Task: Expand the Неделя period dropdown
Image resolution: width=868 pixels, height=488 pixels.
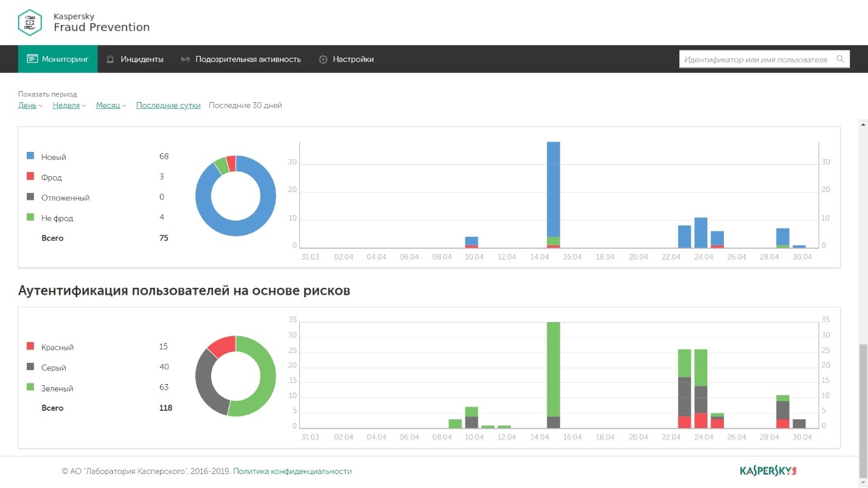Action: point(69,105)
